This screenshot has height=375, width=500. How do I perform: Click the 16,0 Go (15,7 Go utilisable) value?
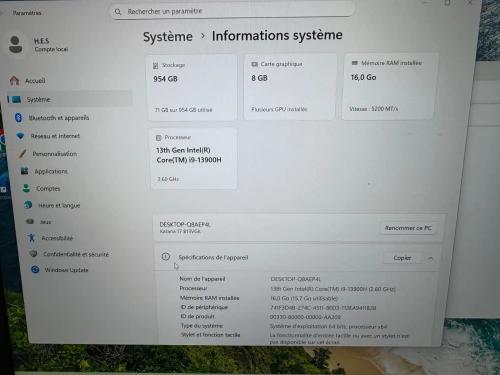click(304, 298)
